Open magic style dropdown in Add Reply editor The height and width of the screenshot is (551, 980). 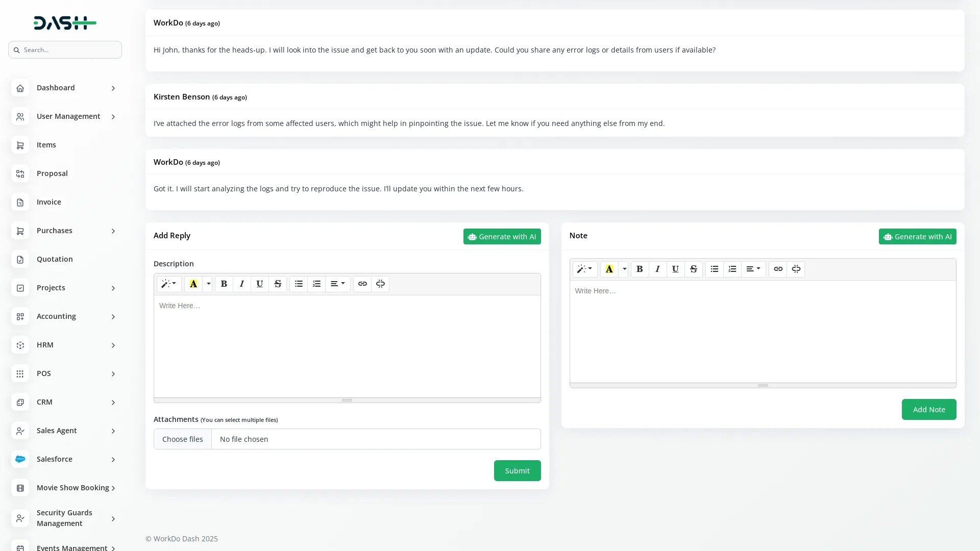[169, 284]
